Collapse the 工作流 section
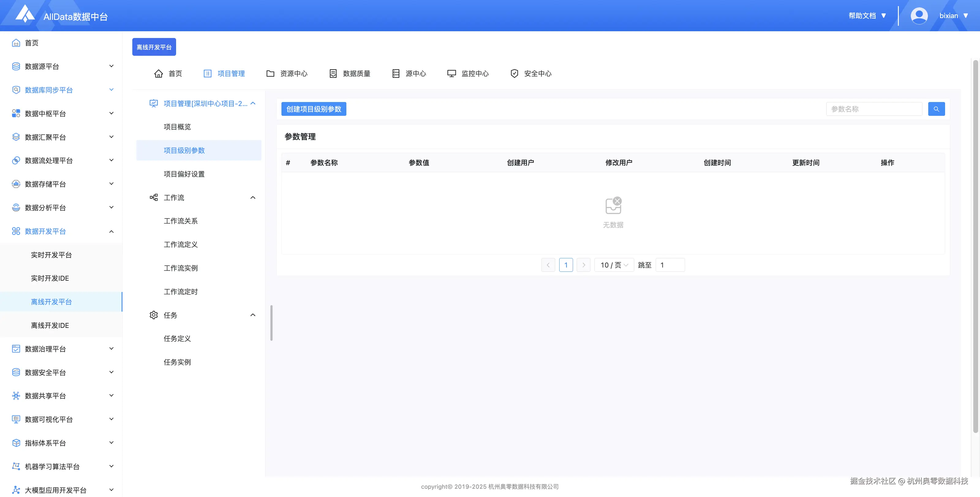This screenshot has width=980, height=497. tap(253, 198)
